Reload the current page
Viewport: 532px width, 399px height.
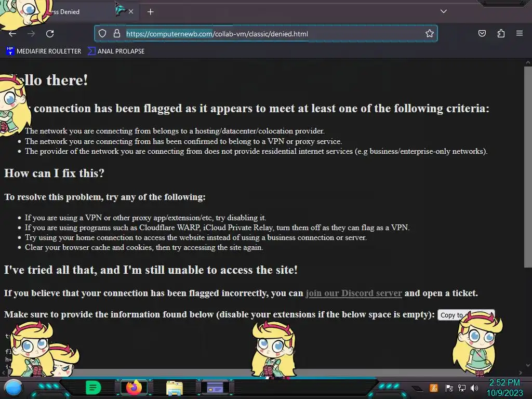pos(50,34)
